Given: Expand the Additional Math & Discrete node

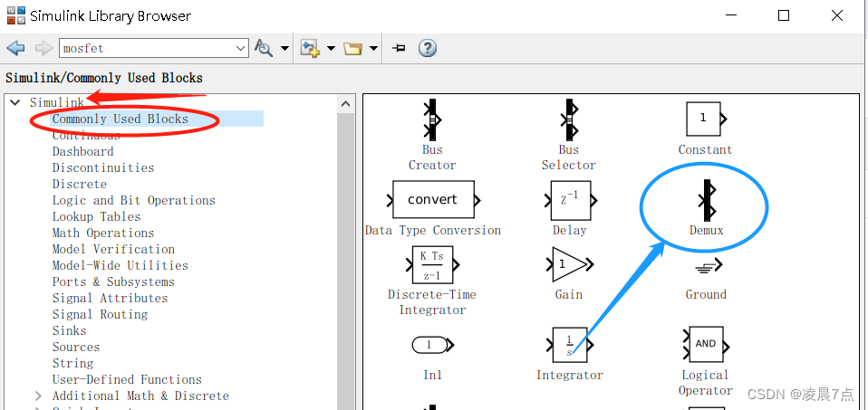Looking at the screenshot, I should [38, 396].
